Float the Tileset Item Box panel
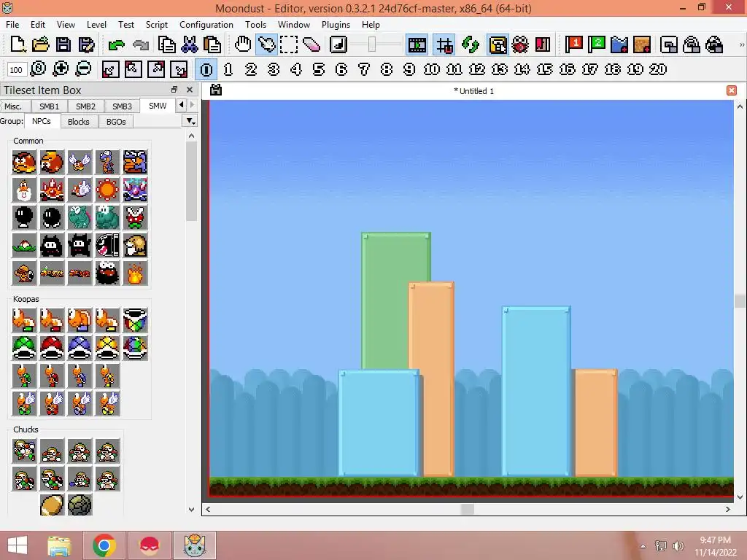 coord(174,90)
